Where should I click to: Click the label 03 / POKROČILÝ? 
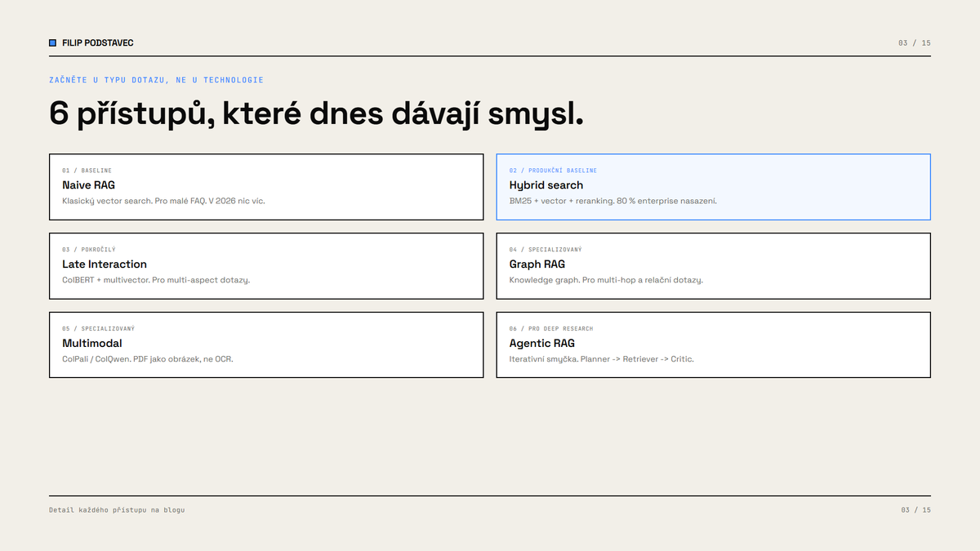[x=89, y=250]
